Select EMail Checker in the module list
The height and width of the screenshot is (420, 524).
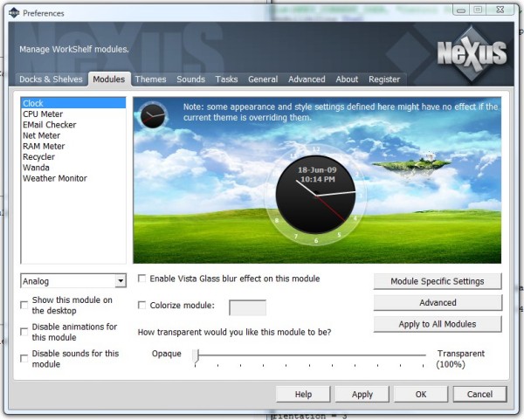click(73, 125)
